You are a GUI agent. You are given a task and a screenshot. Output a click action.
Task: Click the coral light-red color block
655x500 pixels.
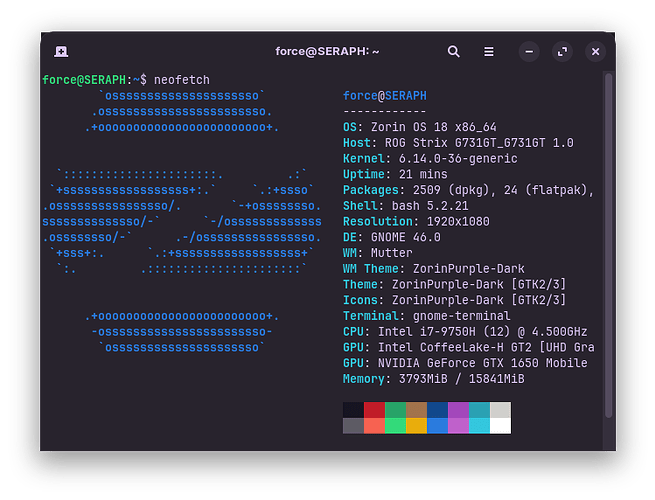point(374,426)
